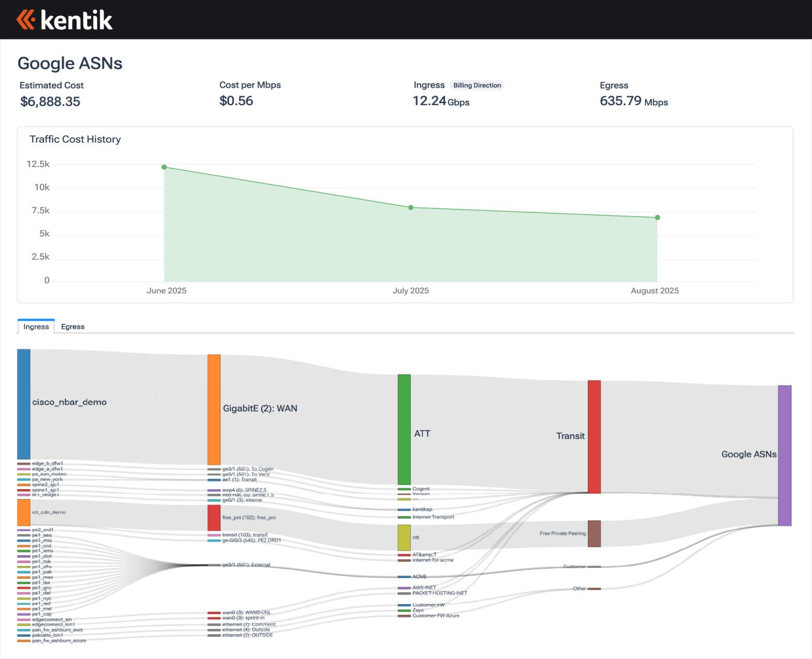The height and width of the screenshot is (659, 812).
Task: Click the pe1_gru device label
Action: pos(41,588)
